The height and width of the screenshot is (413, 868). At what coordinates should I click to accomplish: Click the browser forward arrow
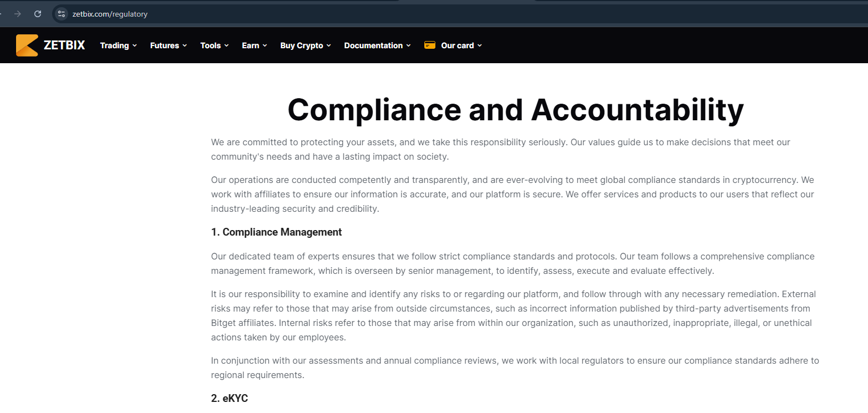tap(18, 14)
